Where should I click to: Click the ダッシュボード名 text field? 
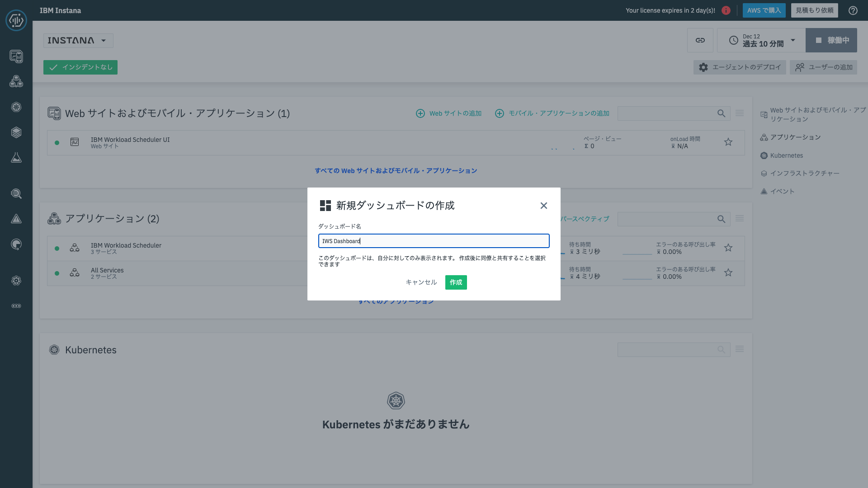click(x=434, y=241)
